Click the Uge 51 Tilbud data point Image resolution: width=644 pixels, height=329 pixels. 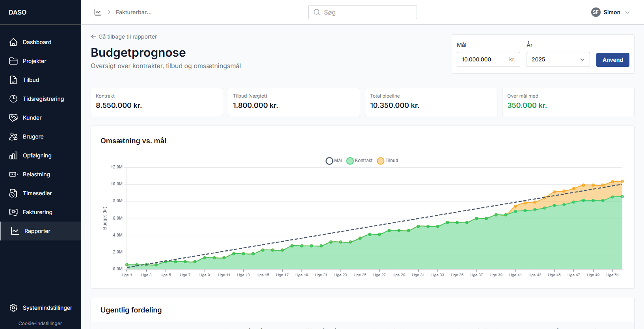(613, 182)
